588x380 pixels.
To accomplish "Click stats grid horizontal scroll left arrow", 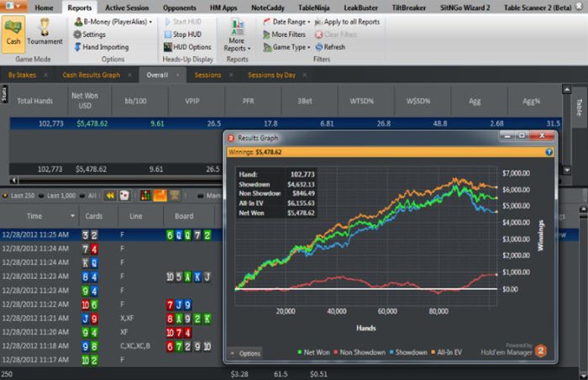I will pyautogui.click(x=13, y=181).
